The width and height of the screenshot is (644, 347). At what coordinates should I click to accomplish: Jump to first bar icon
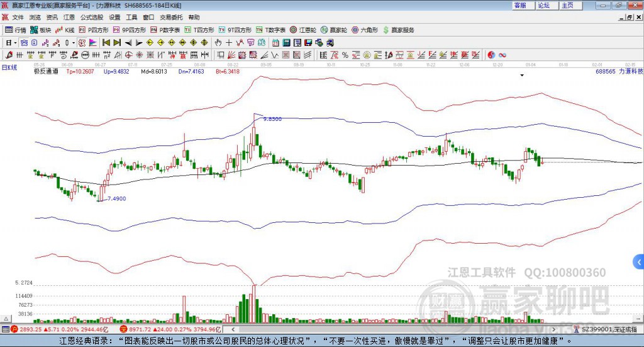click(x=106, y=42)
